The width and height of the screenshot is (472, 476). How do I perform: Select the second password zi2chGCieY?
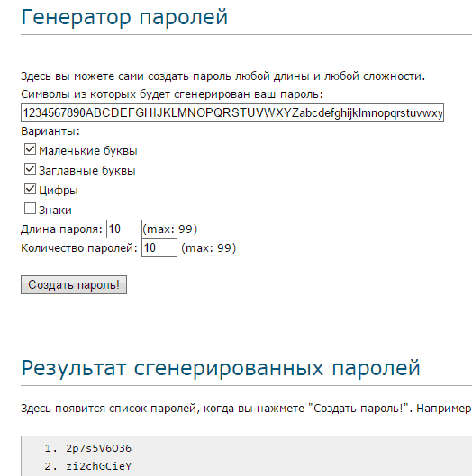pyautogui.click(x=99, y=466)
